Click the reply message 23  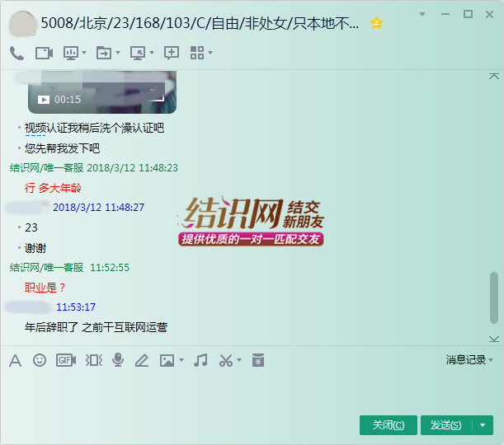(x=31, y=227)
